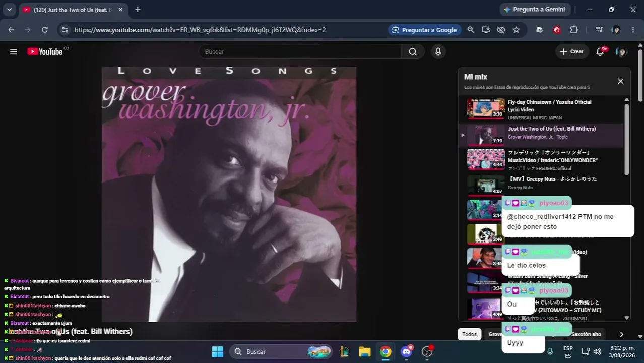The height and width of the screenshot is (363, 644).
Task: Bookmark this page with the star
Action: [516, 30]
